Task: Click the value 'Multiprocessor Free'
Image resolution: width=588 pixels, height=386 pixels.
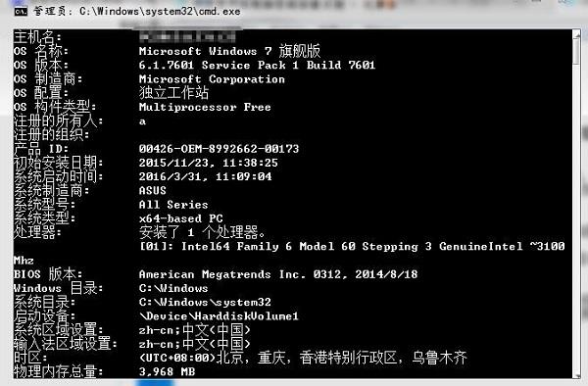Action: [205, 107]
